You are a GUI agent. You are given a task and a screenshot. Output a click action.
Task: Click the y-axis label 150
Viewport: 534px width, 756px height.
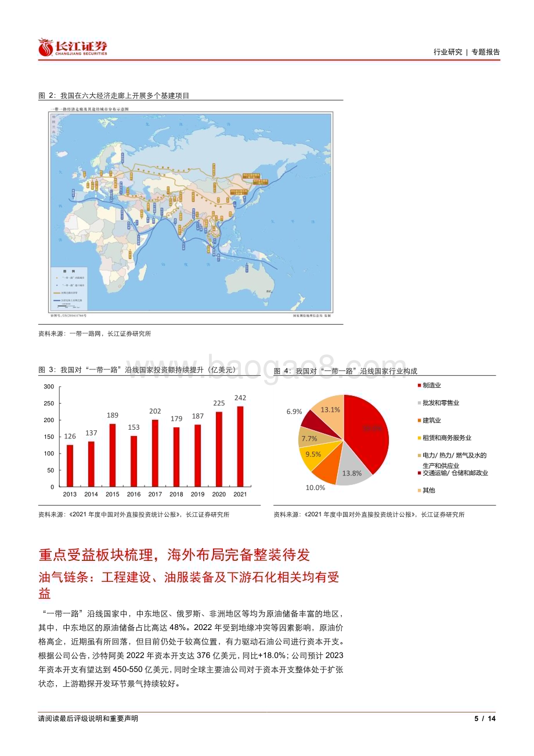(x=48, y=437)
